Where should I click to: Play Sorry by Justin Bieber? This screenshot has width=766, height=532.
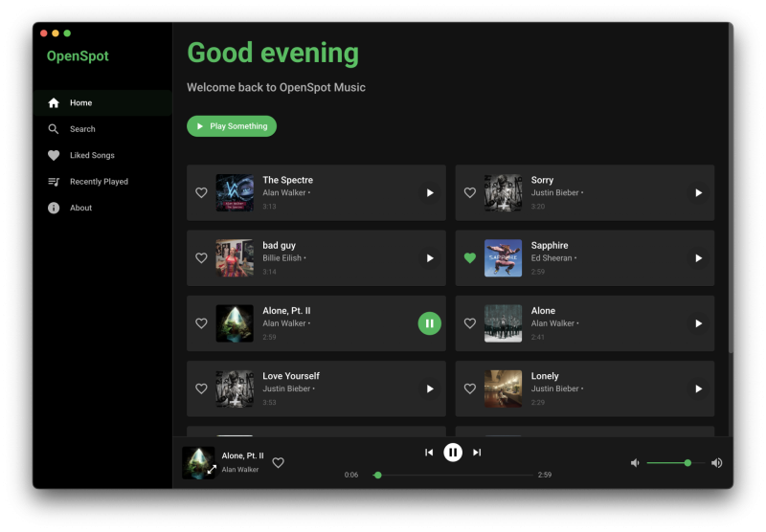tap(698, 193)
